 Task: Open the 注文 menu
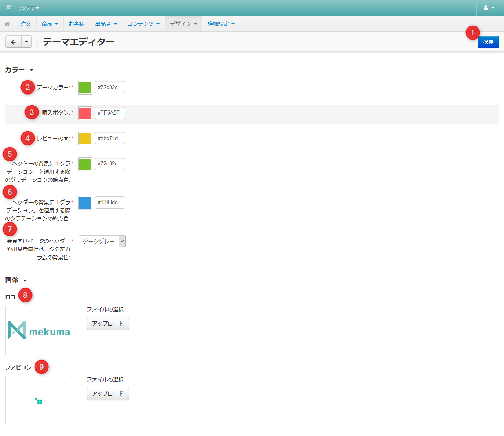[x=26, y=24]
